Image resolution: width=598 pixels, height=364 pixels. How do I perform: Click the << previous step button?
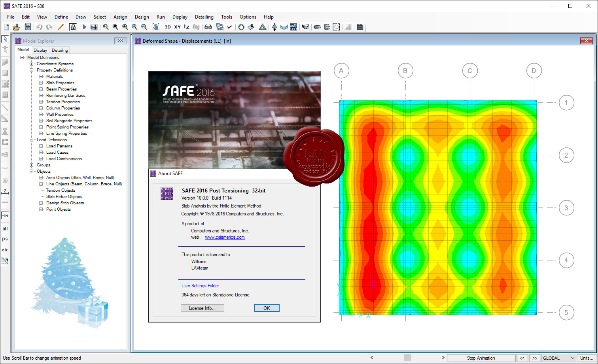(522, 358)
